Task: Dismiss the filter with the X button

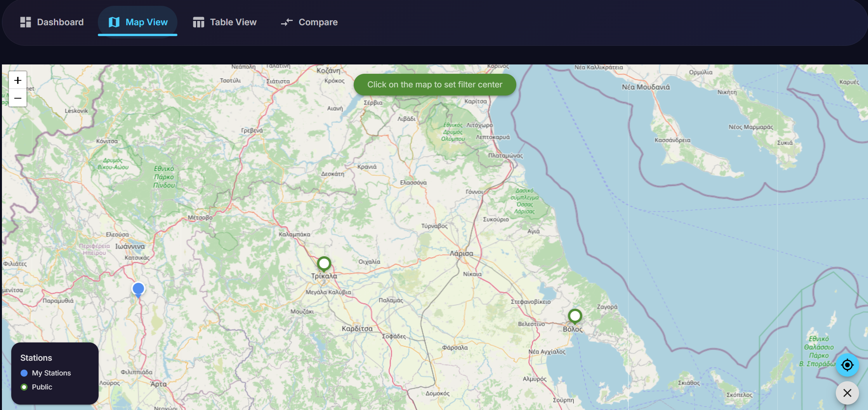Action: coord(847,393)
